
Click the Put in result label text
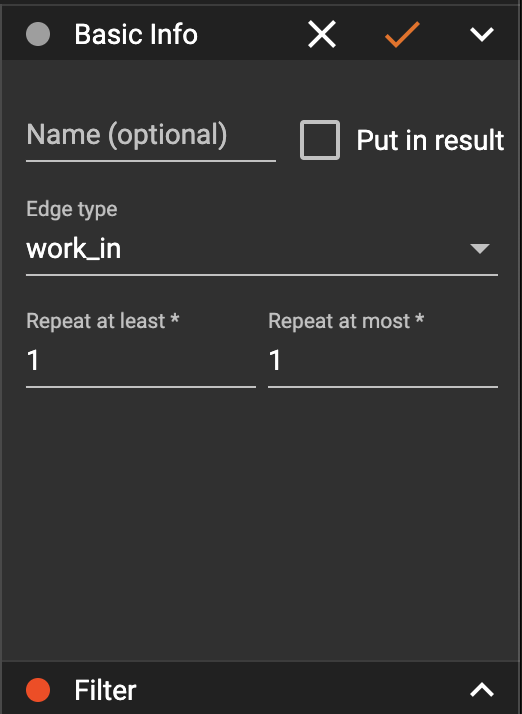click(430, 140)
